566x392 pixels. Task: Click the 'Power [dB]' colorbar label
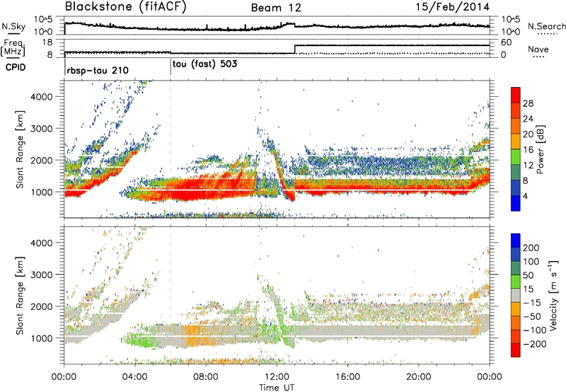click(540, 149)
